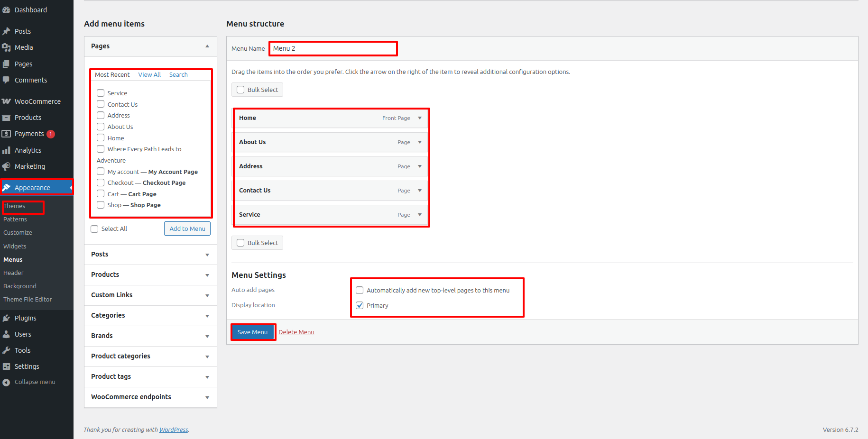Viewport: 868px width, 439px height.
Task: Expand the Home menu item arrow
Action: click(x=420, y=118)
